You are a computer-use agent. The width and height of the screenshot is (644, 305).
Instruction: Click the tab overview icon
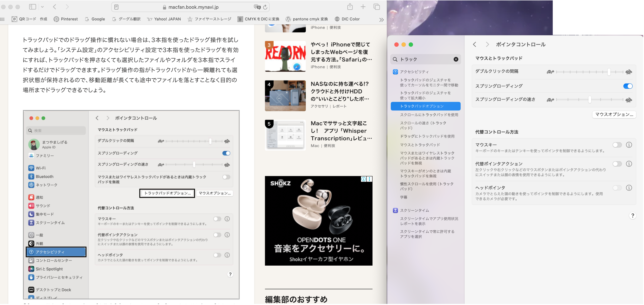(x=377, y=7)
